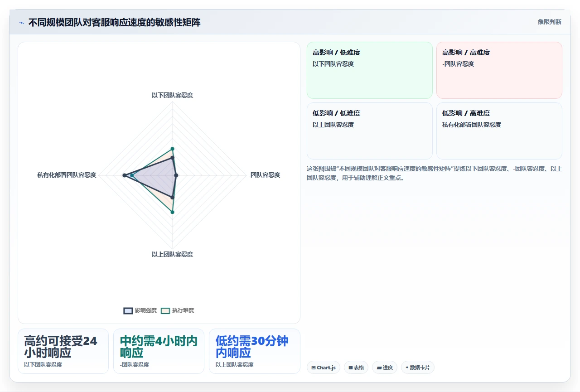The height and width of the screenshot is (392, 580).
Task: Click the icon on the 表格 tag
Action: pos(351,368)
